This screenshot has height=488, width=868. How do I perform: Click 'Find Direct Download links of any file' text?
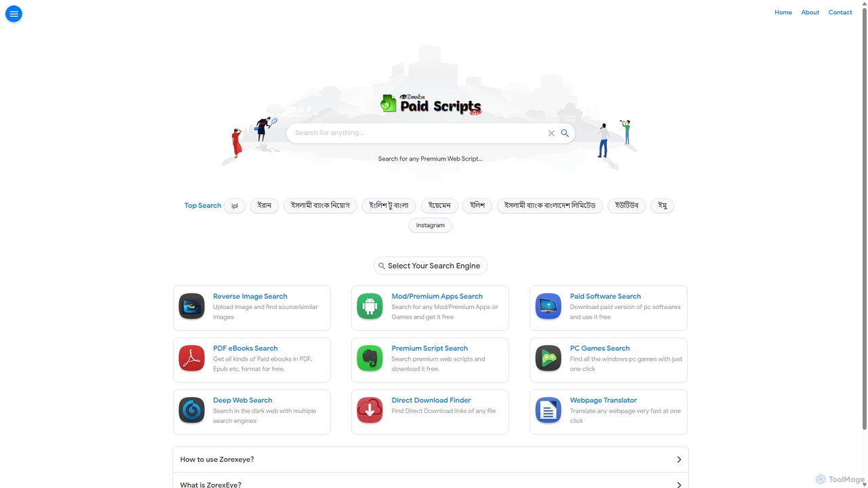coord(443,411)
